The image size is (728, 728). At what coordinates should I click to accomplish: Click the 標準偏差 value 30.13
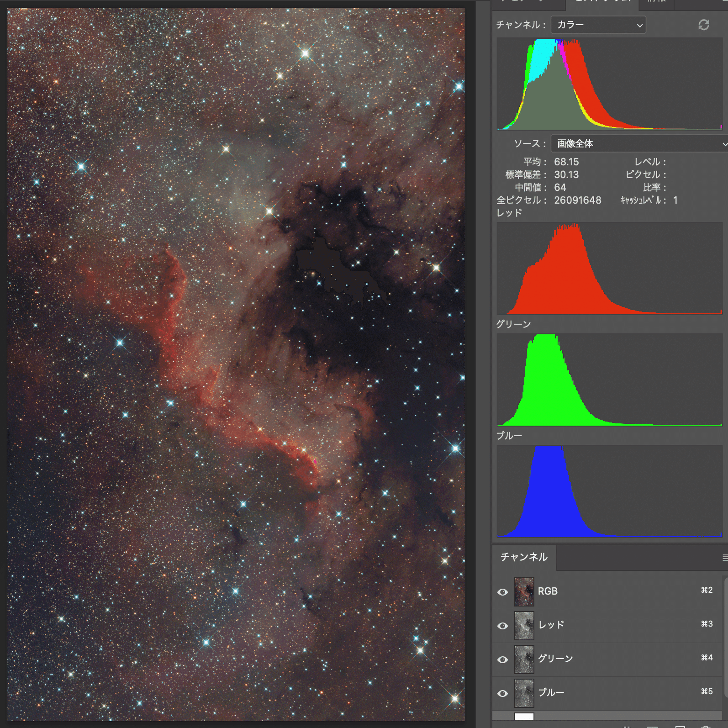(566, 175)
